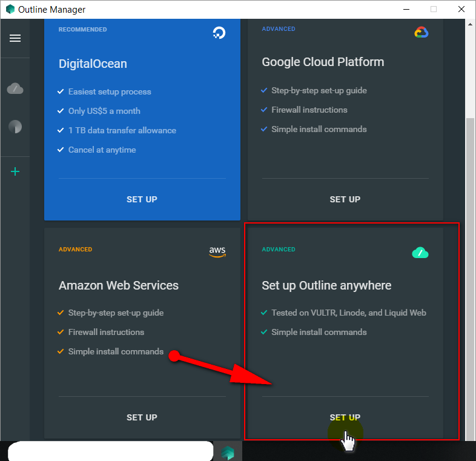Viewport: 476px width, 461px height.
Task: Select the Amazon Web Services heading
Action: [119, 285]
